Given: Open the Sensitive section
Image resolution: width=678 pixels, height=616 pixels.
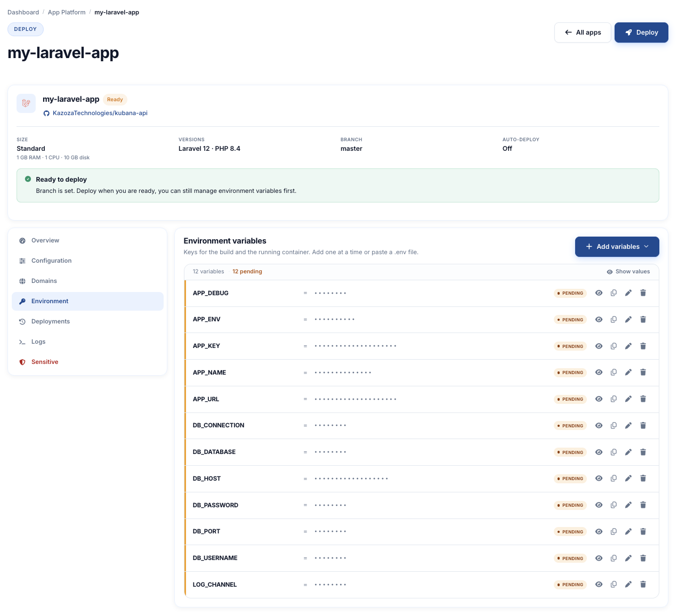Looking at the screenshot, I should coord(87,362).
